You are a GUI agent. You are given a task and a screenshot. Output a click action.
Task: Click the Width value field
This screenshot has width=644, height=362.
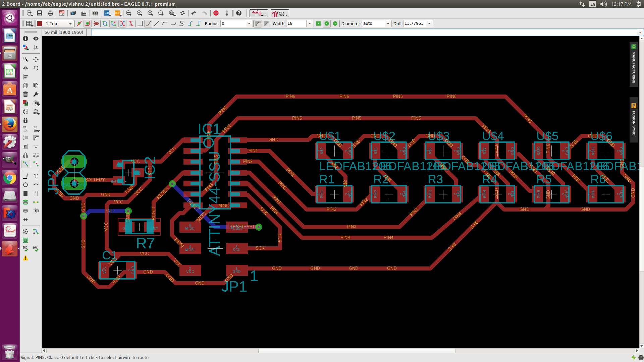pyautogui.click(x=297, y=23)
